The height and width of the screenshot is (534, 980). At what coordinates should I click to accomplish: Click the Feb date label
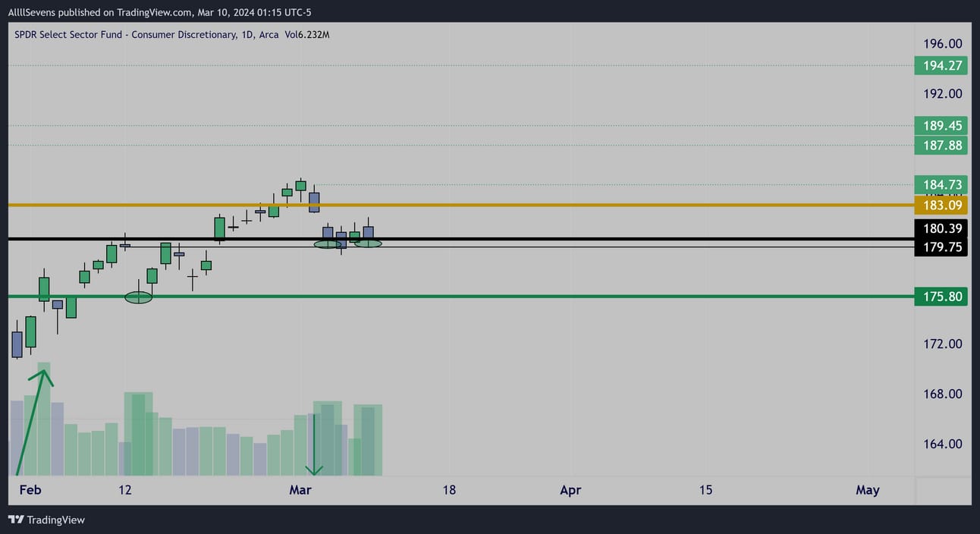[x=30, y=490]
